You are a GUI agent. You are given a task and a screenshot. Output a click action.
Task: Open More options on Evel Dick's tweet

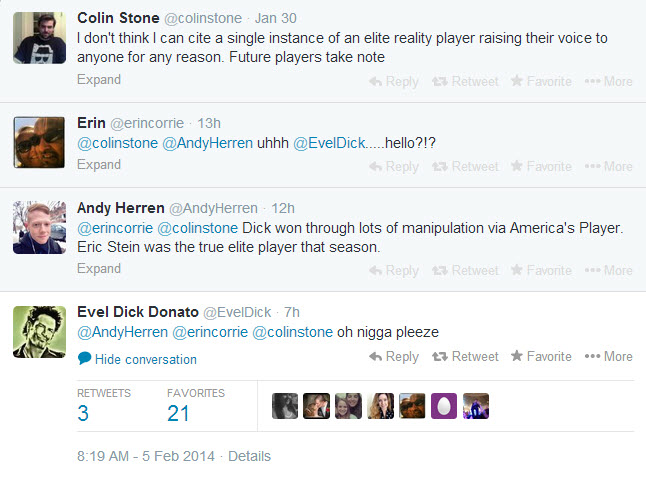point(608,356)
